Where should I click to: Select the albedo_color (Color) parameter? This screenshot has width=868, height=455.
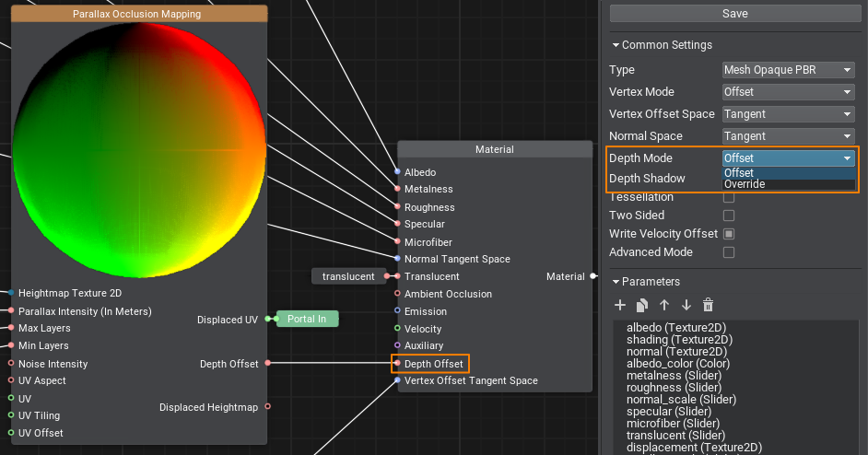(677, 364)
